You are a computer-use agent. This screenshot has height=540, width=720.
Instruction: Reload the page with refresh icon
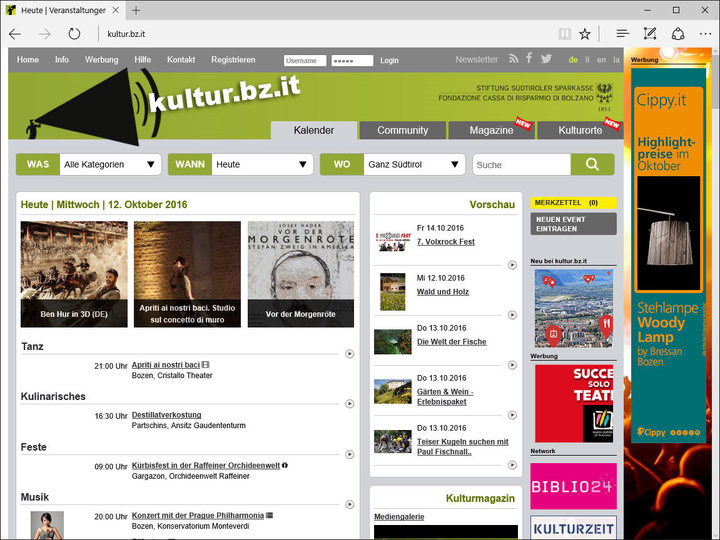point(74,34)
